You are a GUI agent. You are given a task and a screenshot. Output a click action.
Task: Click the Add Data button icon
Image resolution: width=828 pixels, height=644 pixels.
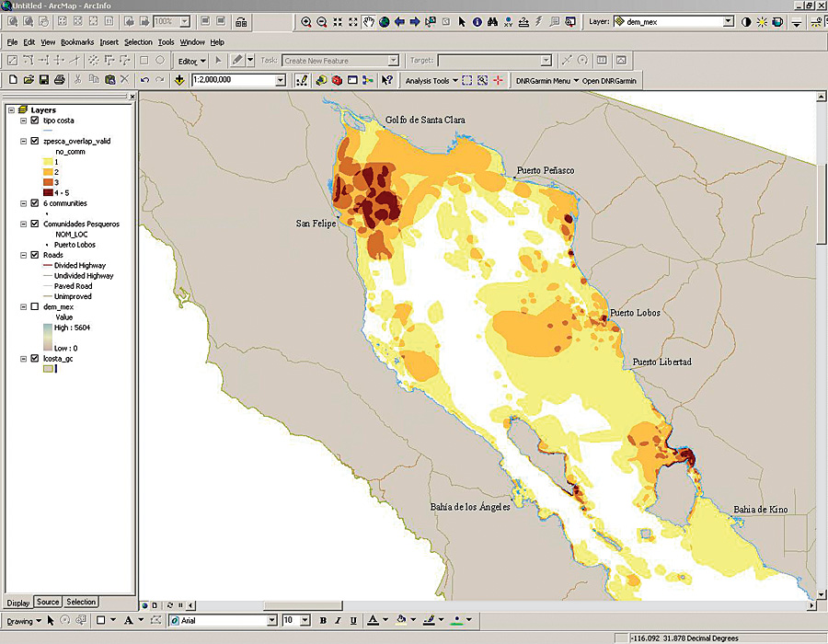coord(178,80)
